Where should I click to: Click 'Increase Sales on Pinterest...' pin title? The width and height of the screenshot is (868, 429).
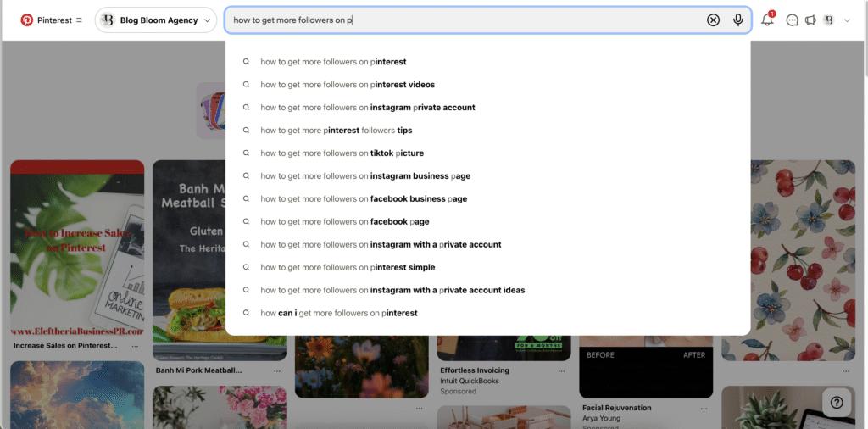[65, 345]
